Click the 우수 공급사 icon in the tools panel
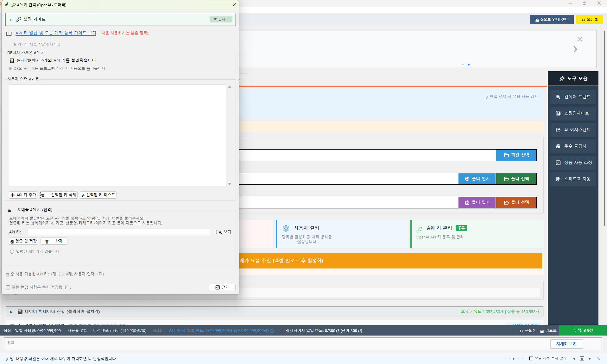The height and width of the screenshot is (364, 607). click(x=558, y=146)
